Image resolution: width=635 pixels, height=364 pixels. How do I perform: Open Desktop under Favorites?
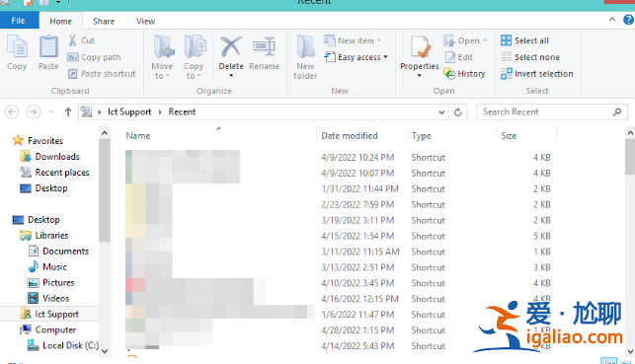coord(43,187)
